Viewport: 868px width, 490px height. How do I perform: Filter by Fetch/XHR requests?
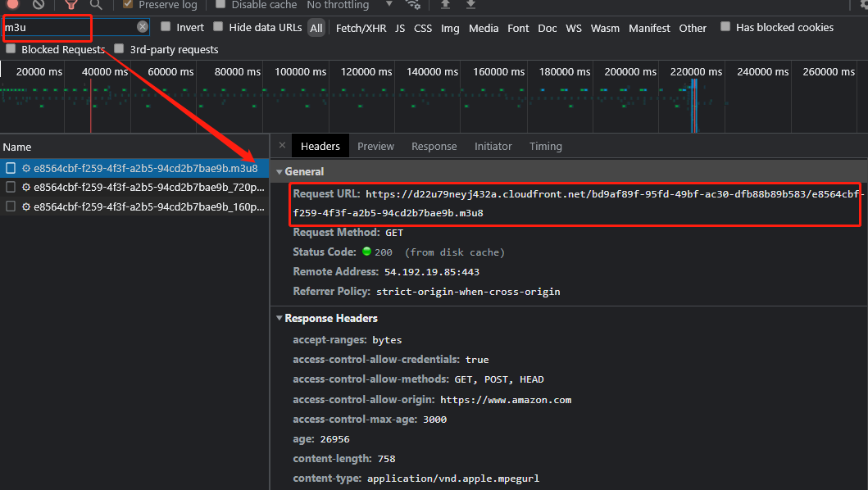pos(361,28)
